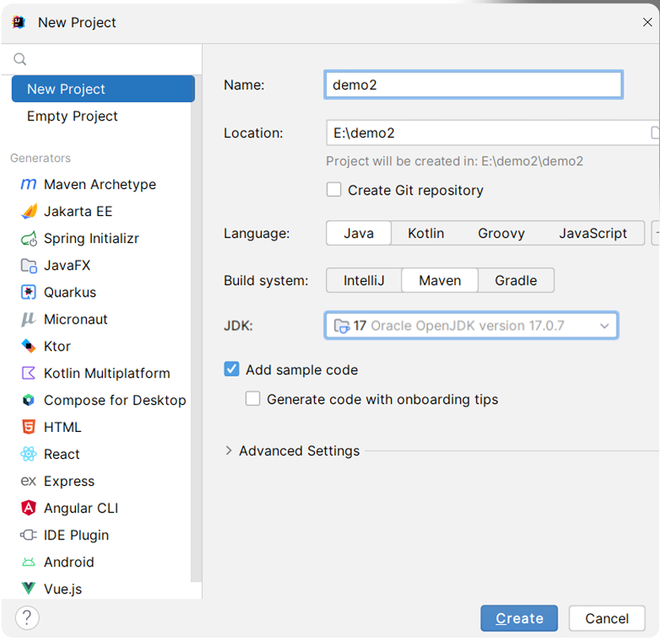Select the Kotlin Multiplatform generator label
Screen dimensions: 660x644
pos(107,373)
